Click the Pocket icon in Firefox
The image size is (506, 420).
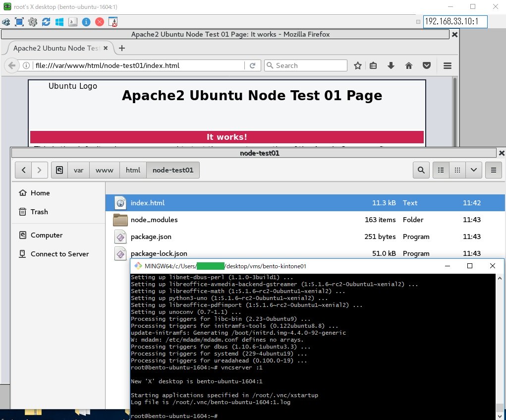427,66
